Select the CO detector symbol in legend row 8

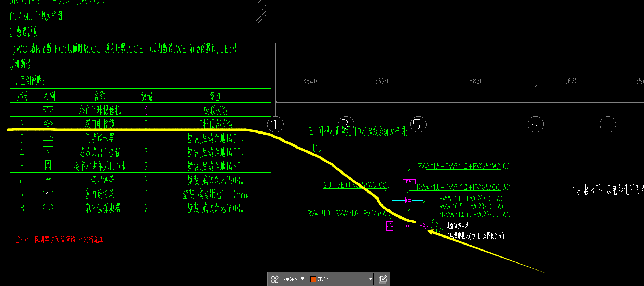48,207
